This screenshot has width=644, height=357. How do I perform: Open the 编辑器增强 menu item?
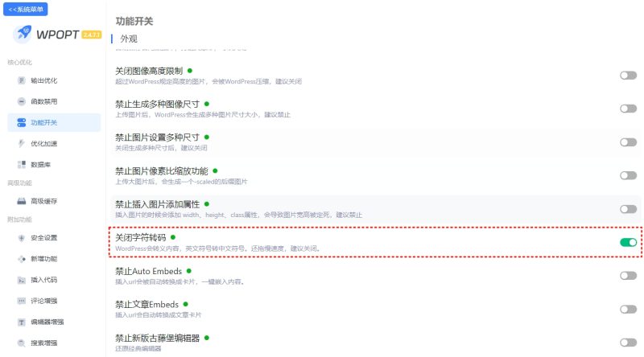[x=47, y=322]
